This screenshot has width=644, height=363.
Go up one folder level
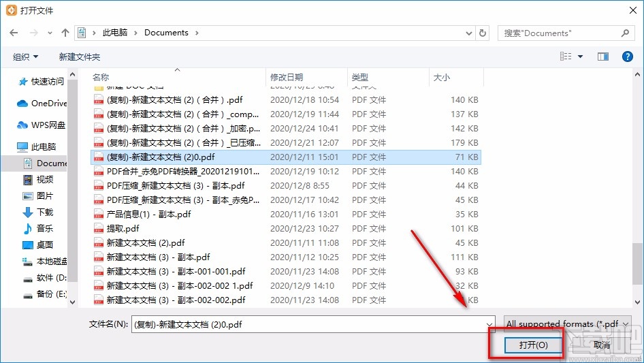(65, 33)
